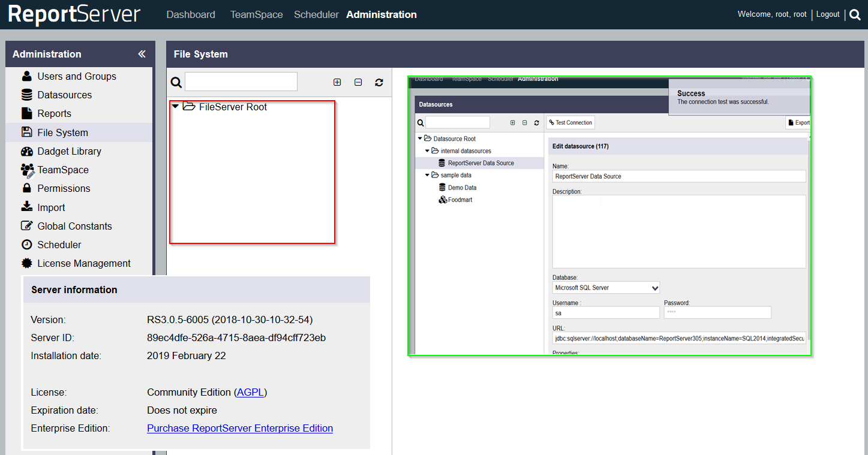Open the Administration module
Screen dimensions: 868x455
(382, 15)
